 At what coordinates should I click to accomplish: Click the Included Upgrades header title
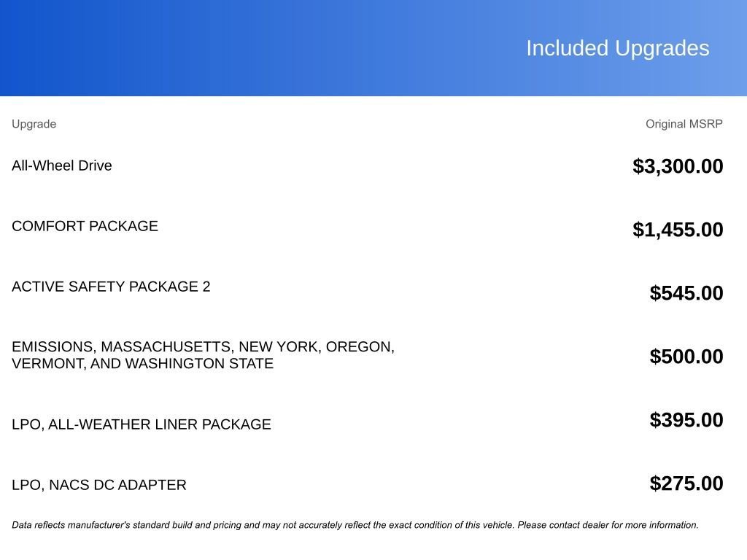[617, 48]
